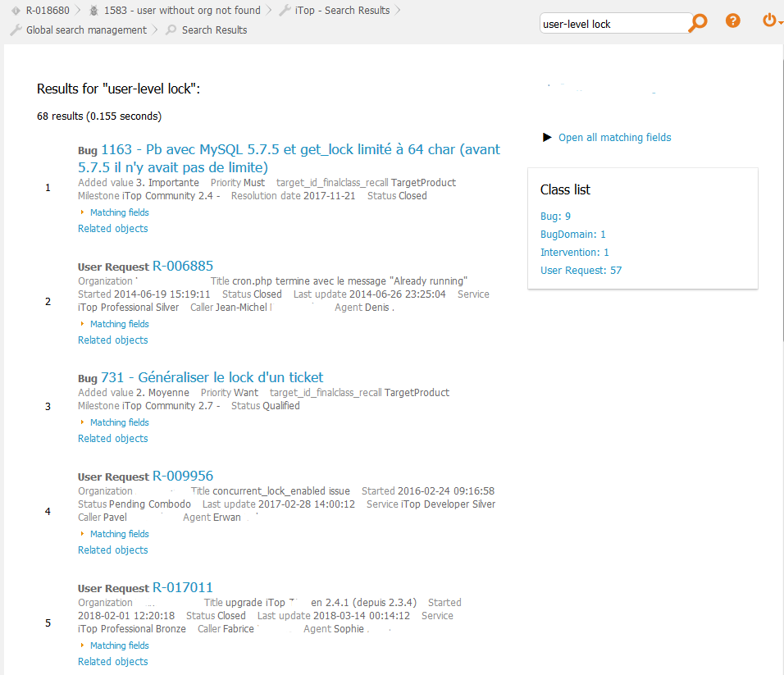The image size is (784, 675).
Task: Click the wrench icon before Global search management
Action: click(x=16, y=30)
